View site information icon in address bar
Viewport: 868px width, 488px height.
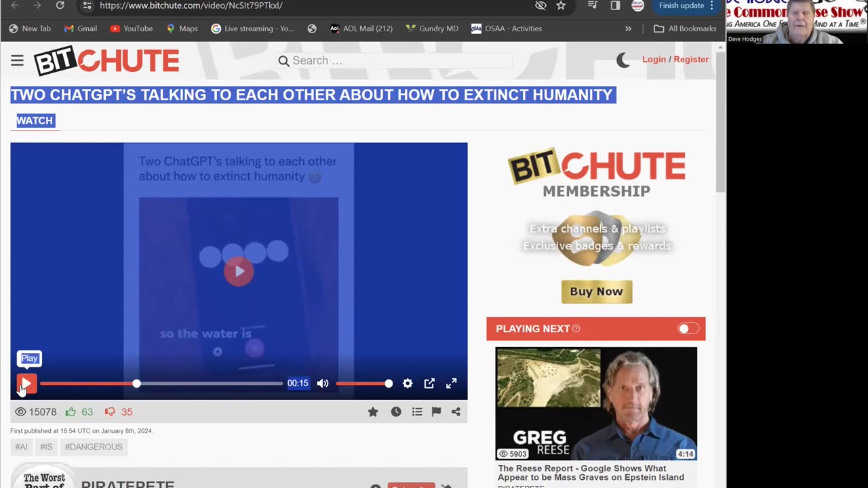click(x=87, y=5)
